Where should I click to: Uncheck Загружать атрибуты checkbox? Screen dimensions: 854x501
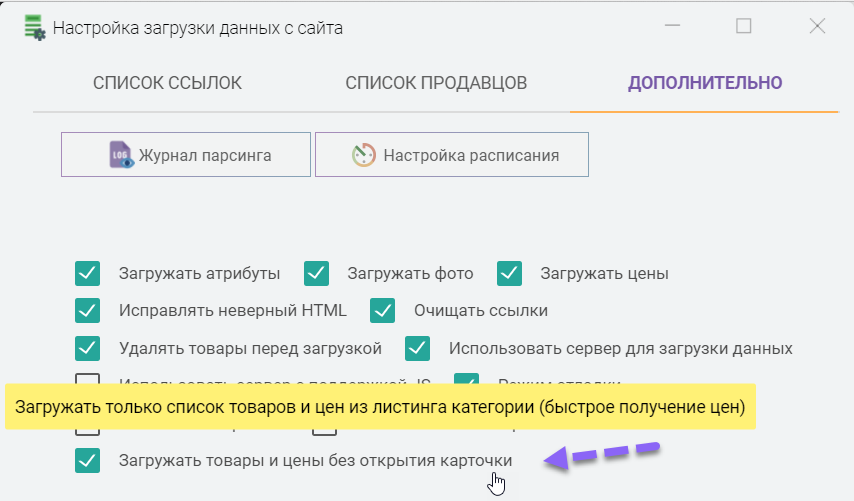tap(88, 273)
